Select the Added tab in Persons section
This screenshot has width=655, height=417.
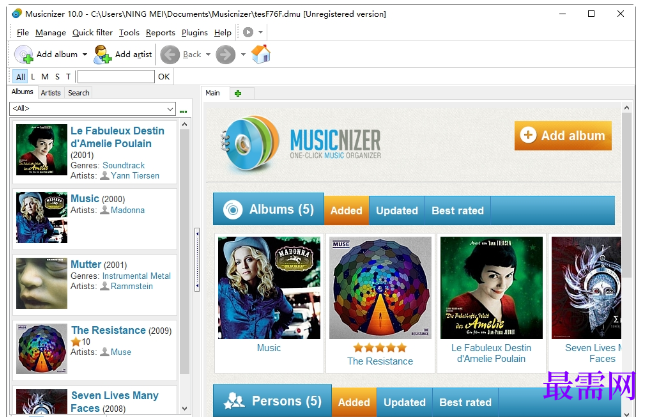(x=354, y=402)
